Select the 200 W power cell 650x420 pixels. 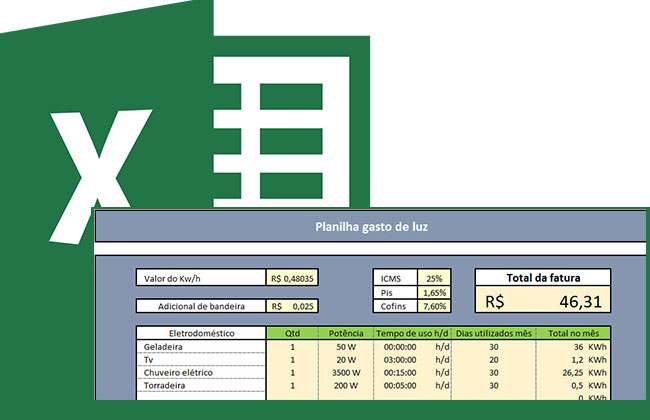[x=346, y=385]
